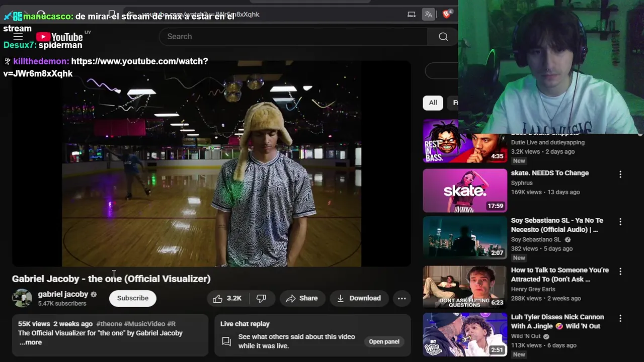Share the Gabriel Jacoby video
The height and width of the screenshot is (362, 644).
point(302,298)
